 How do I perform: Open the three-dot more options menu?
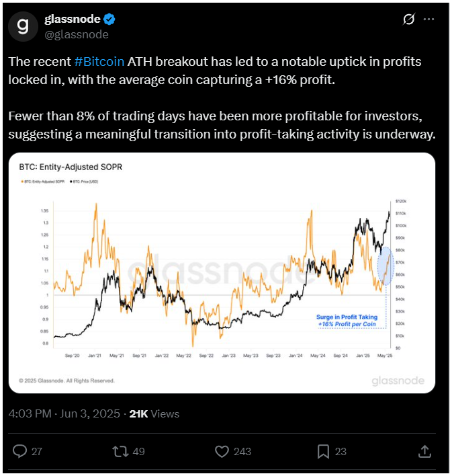click(428, 19)
